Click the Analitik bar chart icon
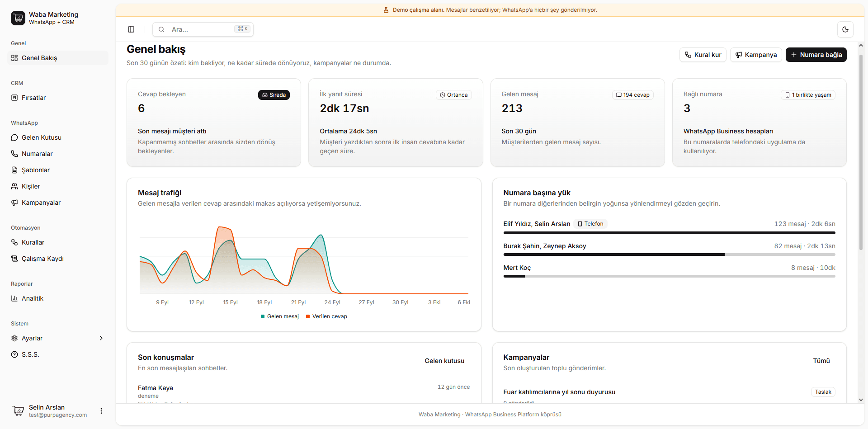The height and width of the screenshot is (429, 868). click(14, 298)
